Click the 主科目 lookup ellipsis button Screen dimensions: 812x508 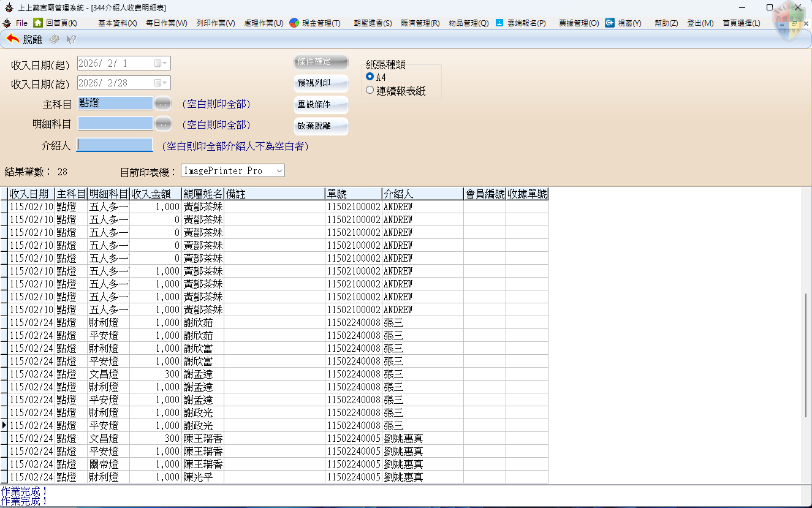(162, 104)
